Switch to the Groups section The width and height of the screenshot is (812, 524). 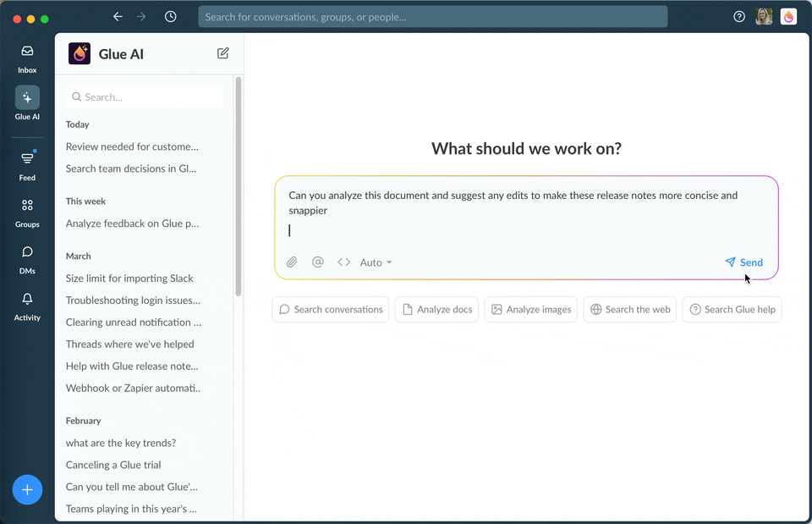(x=27, y=212)
